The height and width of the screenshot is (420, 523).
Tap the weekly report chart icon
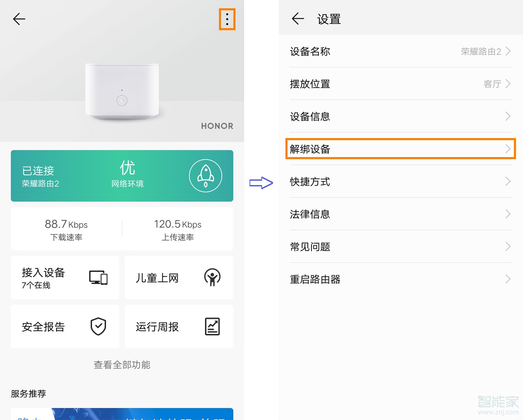(x=212, y=327)
